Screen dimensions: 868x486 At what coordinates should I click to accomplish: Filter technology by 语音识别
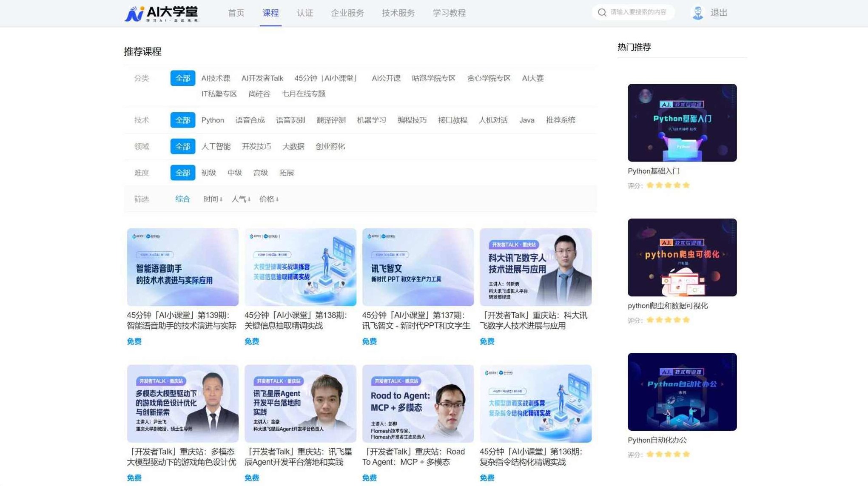(290, 120)
